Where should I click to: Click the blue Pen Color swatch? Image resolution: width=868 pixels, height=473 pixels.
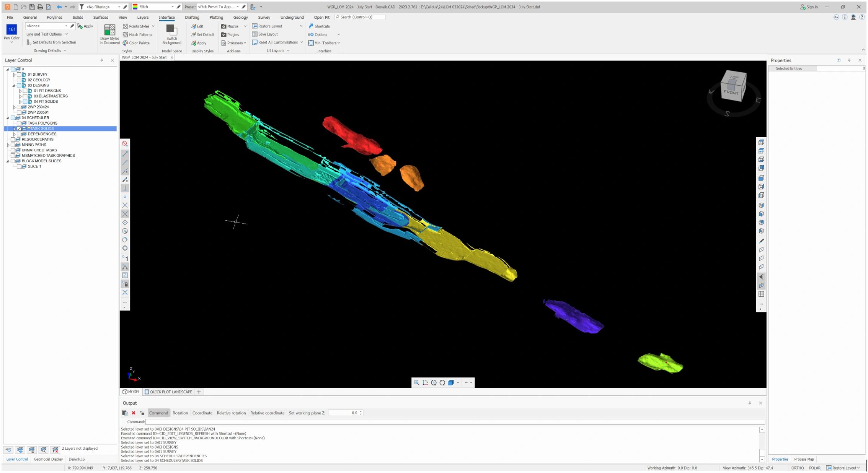click(12, 29)
